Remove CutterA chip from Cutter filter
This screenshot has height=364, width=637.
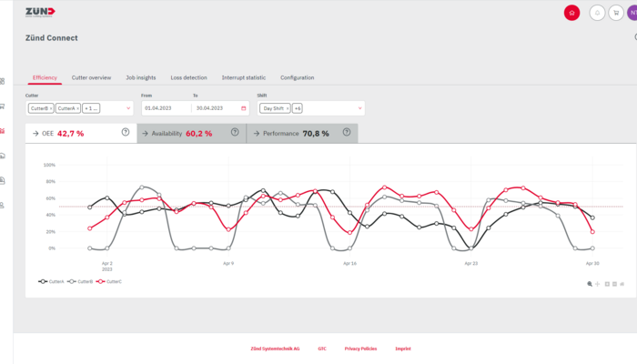pos(77,108)
